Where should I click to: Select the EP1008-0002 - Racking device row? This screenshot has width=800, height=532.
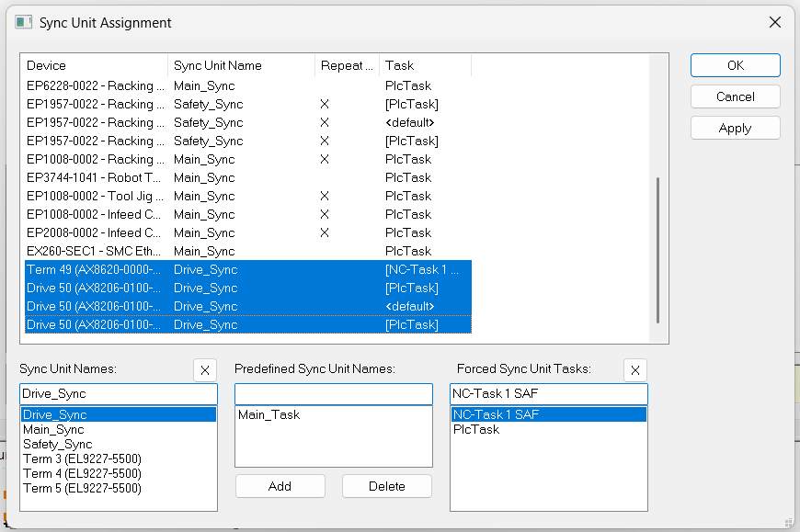(x=248, y=159)
